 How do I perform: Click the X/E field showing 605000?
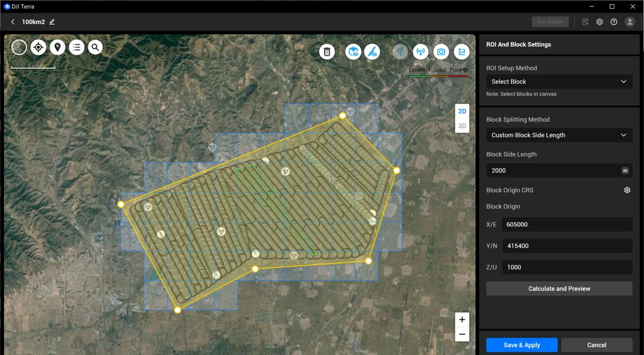pyautogui.click(x=567, y=224)
